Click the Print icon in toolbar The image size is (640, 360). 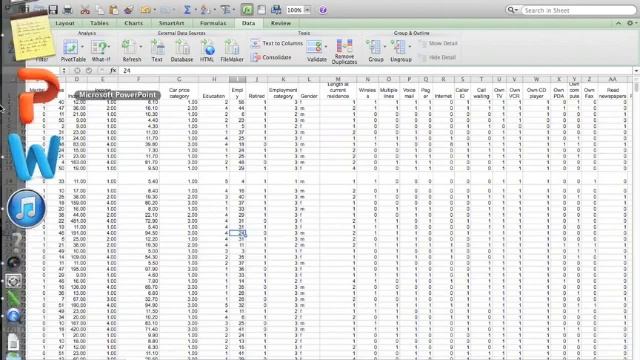tap(68, 9)
